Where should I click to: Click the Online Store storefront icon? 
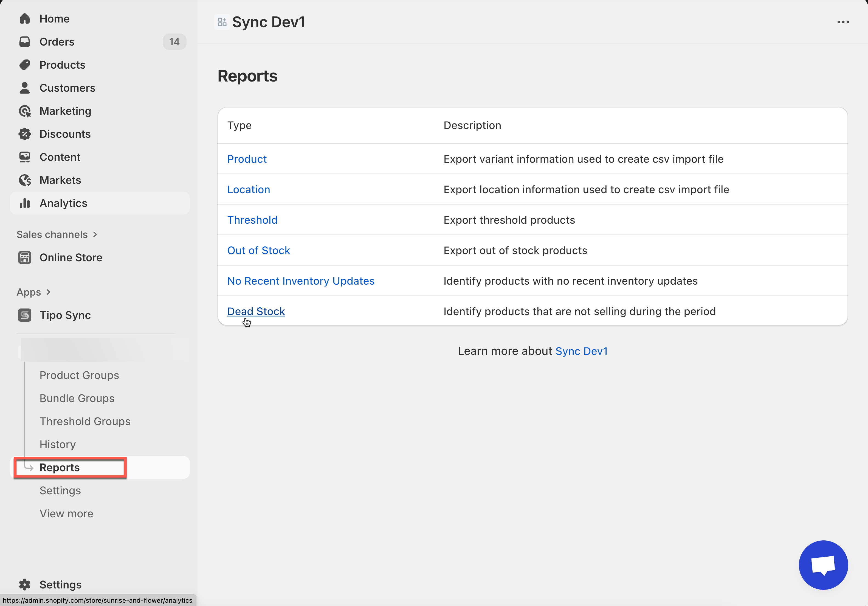pyautogui.click(x=25, y=258)
